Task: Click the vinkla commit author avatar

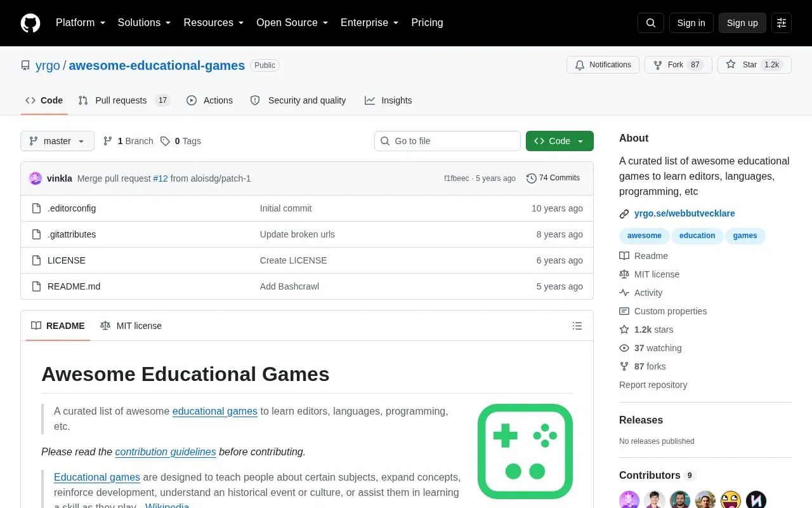Action: (36, 178)
